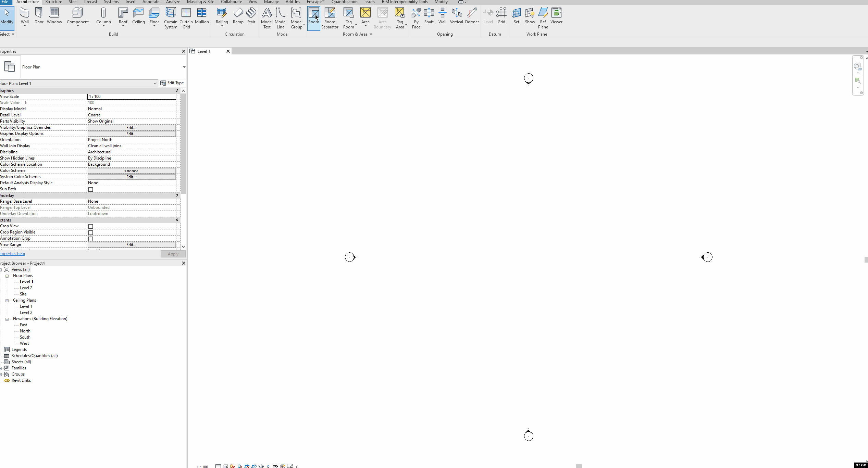Expand Families in the Project Browser

[1, 368]
